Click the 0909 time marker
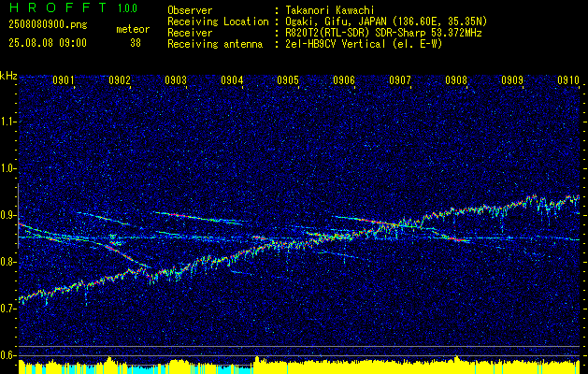Viewport: 588px width, 374px height. click(512, 80)
